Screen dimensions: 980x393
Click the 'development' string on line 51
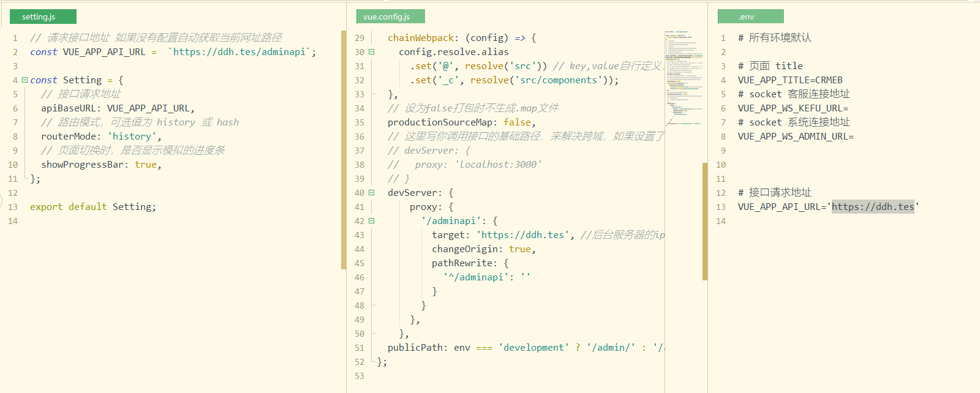click(x=533, y=348)
